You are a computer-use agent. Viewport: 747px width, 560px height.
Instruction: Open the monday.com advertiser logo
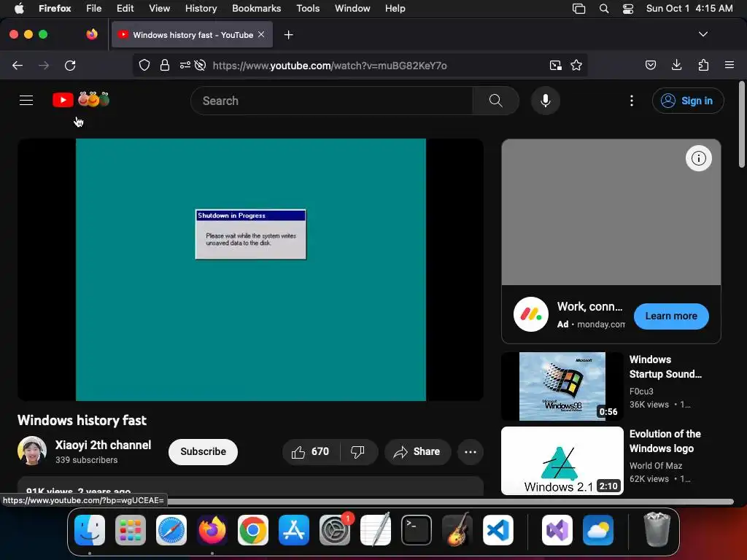point(531,314)
